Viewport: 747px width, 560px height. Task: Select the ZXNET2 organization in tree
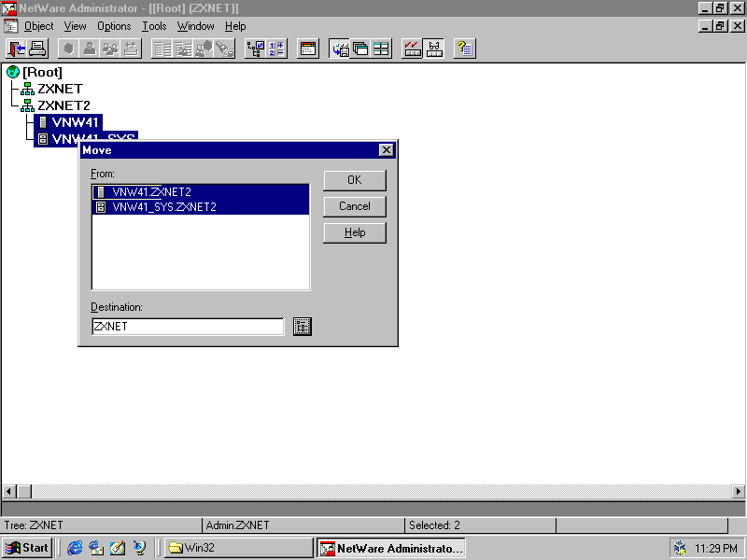click(63, 105)
